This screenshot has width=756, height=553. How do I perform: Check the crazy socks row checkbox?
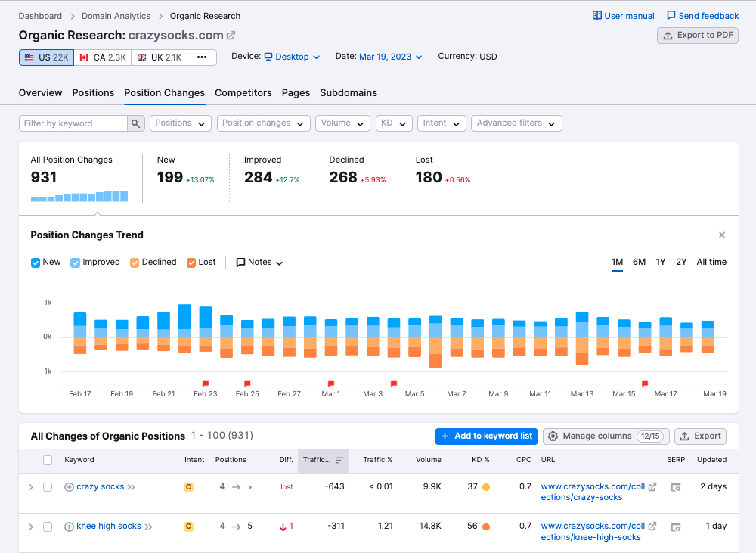tap(47, 487)
